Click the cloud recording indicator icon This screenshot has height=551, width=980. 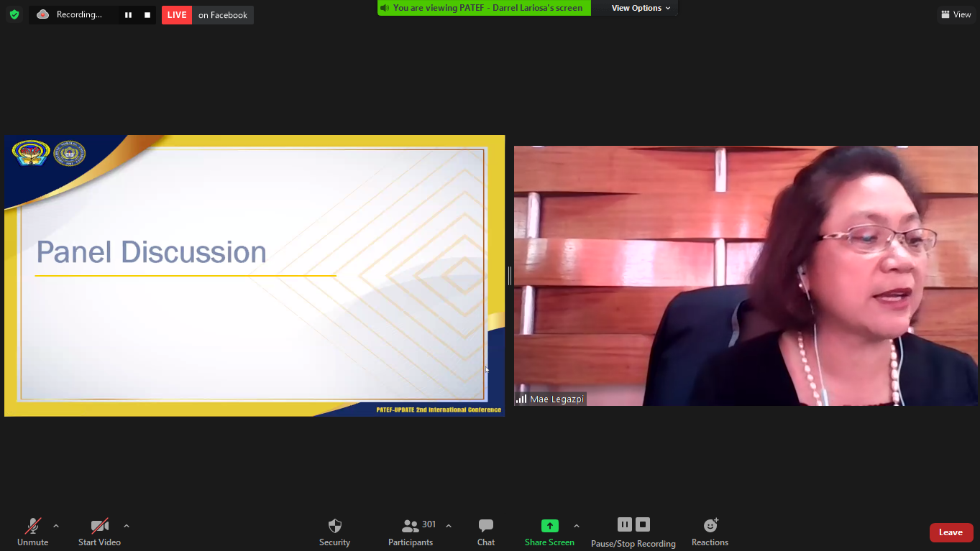tap(43, 14)
